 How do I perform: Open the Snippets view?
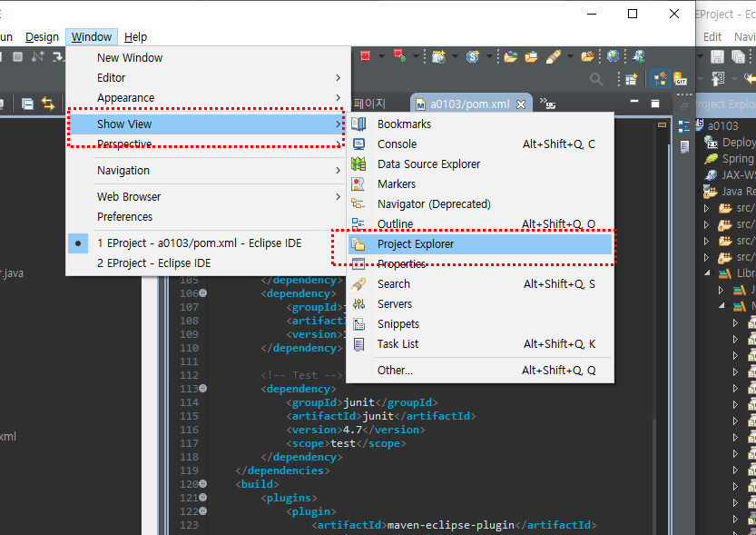pos(398,323)
